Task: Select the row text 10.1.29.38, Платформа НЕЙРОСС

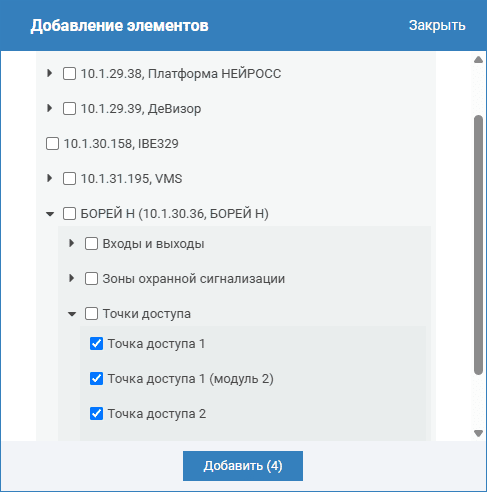Action: (181, 74)
